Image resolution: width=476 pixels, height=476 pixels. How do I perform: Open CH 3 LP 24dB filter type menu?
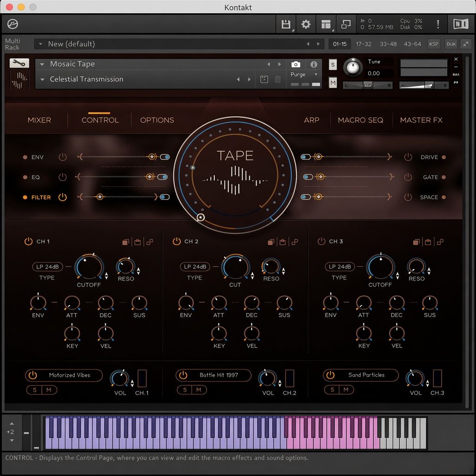coord(340,266)
